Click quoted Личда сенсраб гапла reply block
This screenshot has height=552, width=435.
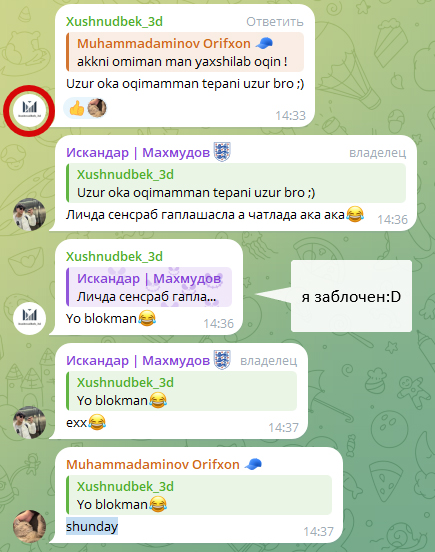149,287
